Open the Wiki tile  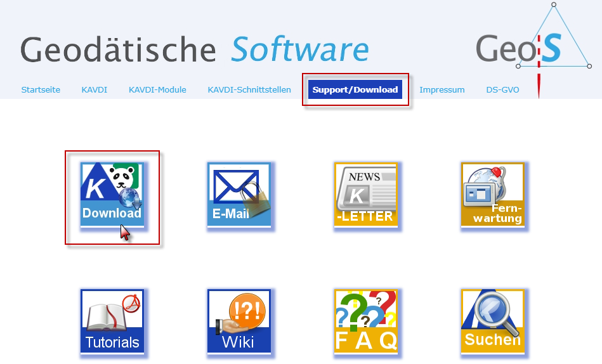coord(239,322)
